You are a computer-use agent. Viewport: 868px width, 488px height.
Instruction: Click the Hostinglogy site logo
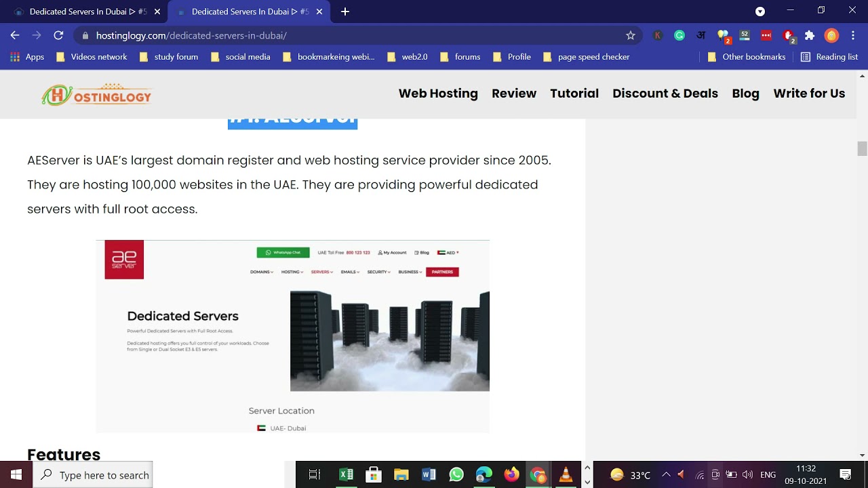tap(97, 95)
